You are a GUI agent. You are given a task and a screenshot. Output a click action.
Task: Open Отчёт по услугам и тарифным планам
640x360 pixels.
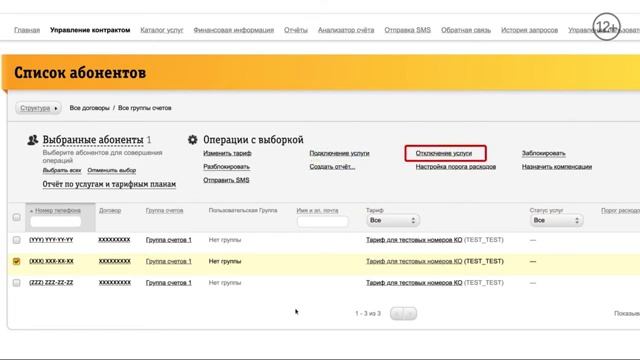pyautogui.click(x=109, y=184)
